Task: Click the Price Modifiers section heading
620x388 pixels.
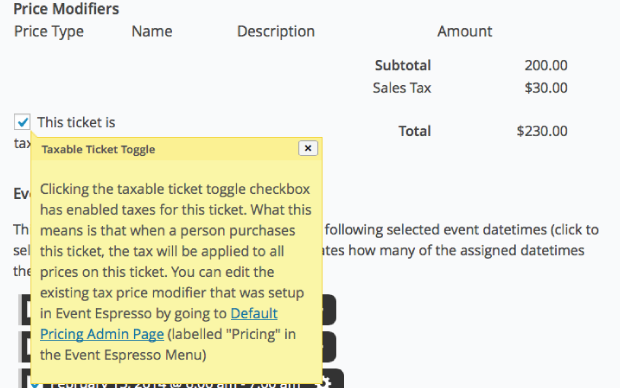Action: 66,9
